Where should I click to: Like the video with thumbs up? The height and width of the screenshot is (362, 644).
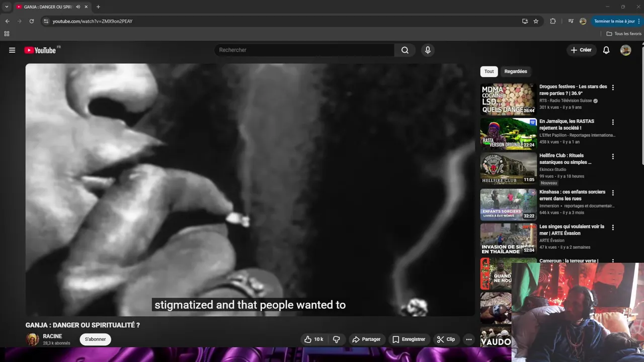[x=314, y=339]
